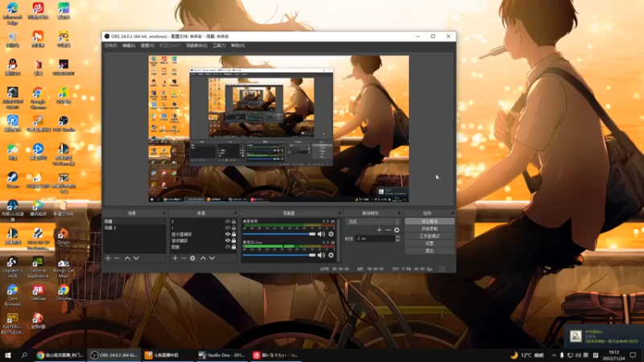Mute the desktop audio speaker icon
This screenshot has width=644, height=362.
coord(321,234)
